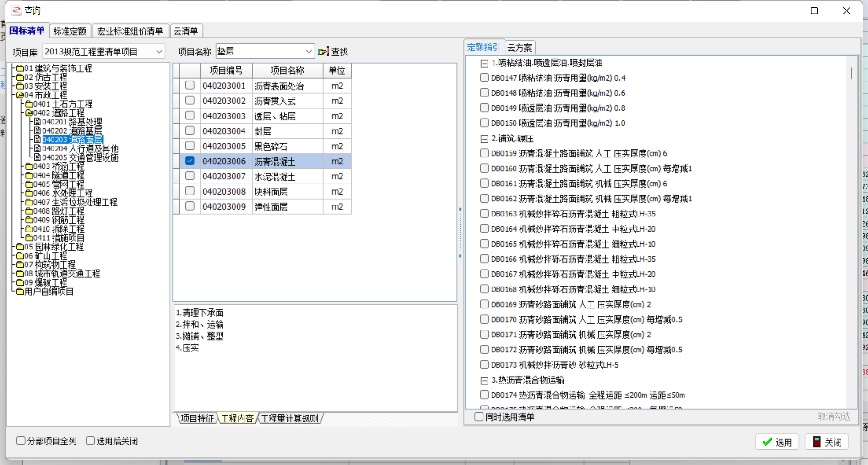Click document icon of 040205 交通管理设施
This screenshot has height=465, width=868.
click(38, 157)
